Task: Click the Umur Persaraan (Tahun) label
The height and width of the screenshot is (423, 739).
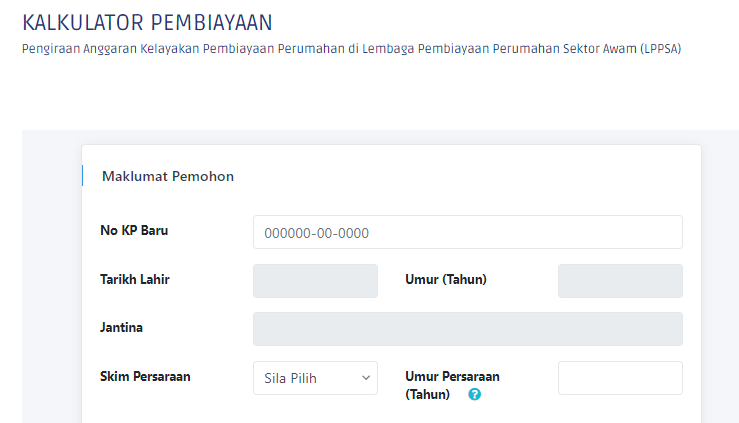Action: (451, 378)
